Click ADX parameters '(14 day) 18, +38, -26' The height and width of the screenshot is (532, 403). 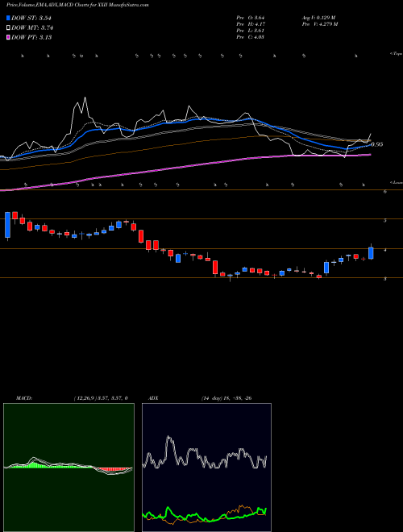(226, 398)
